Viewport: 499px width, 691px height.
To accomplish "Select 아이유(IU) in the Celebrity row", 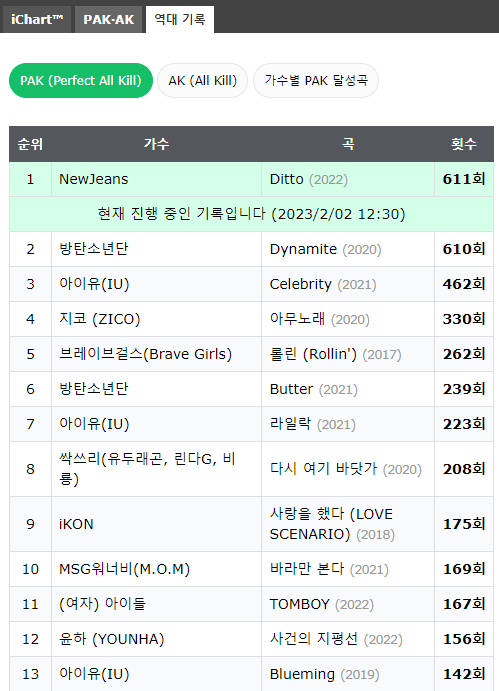I will (x=156, y=284).
